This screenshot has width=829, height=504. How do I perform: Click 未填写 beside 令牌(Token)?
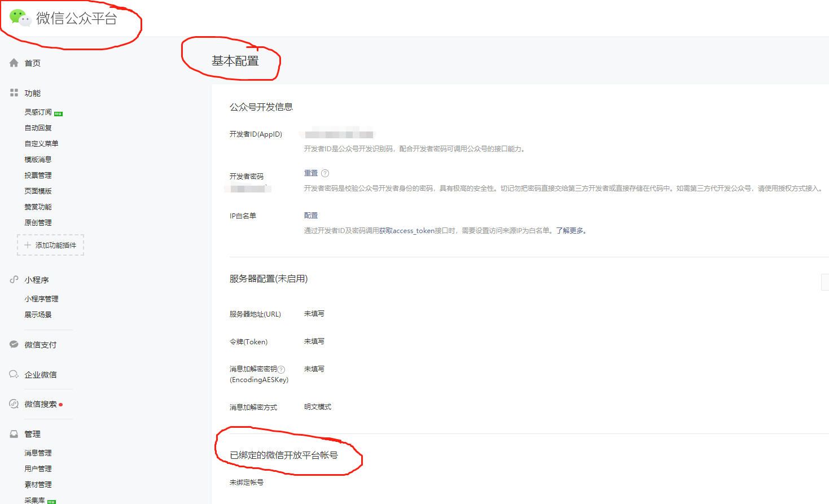[x=314, y=341]
